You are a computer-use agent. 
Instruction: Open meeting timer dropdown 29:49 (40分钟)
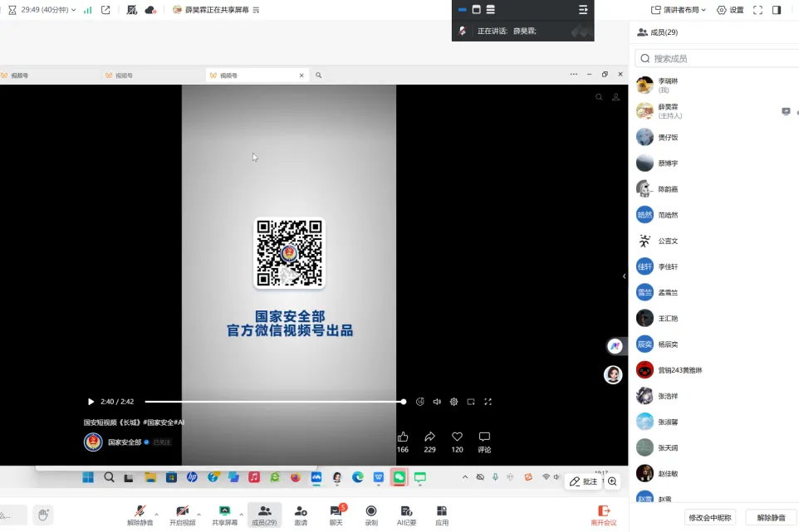coord(42,10)
